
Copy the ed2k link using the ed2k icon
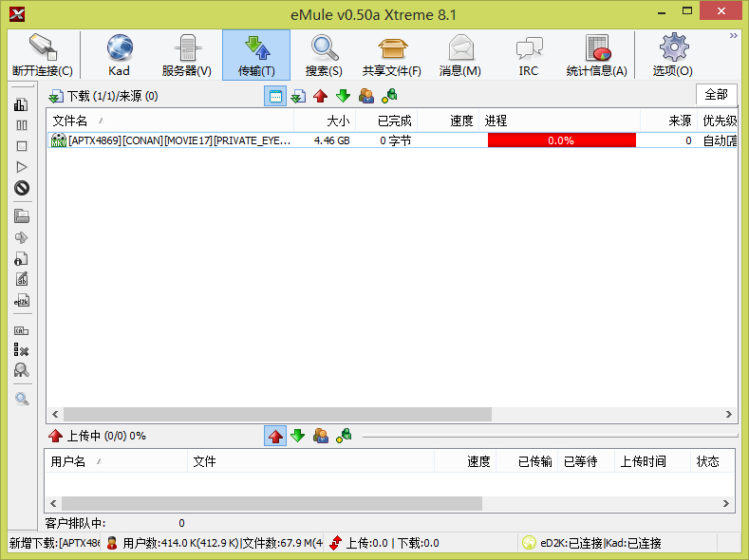(22, 301)
